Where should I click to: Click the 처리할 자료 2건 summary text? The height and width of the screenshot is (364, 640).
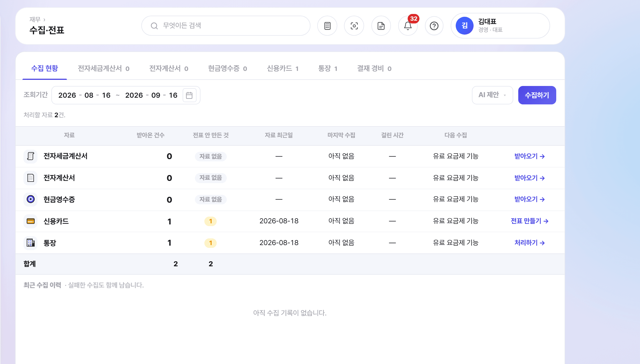44,115
